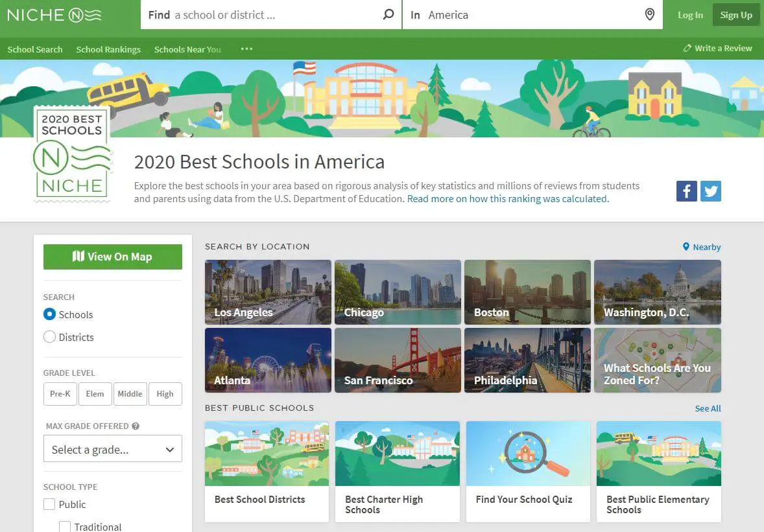
Task: Share on Twitter icon
Action: pos(711,191)
